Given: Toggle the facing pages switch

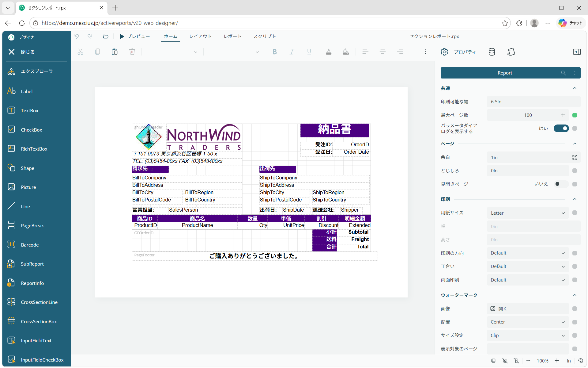Looking at the screenshot, I should [x=561, y=184].
